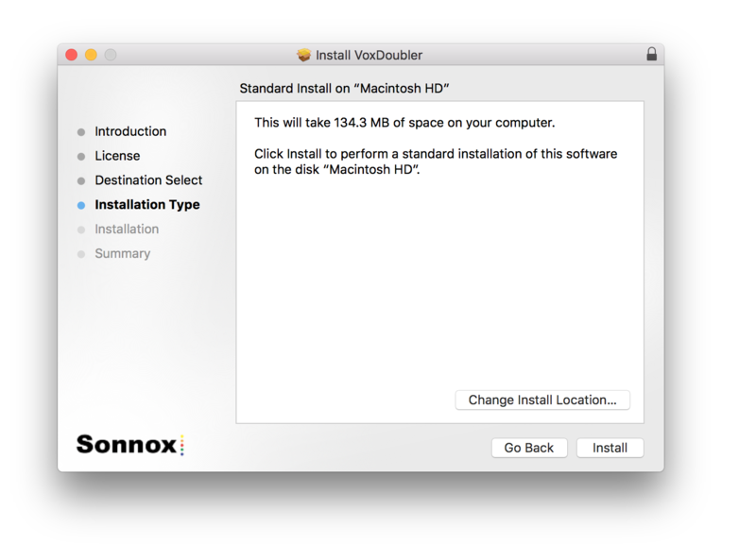The image size is (756, 545).
Task: Click the Install VoxDoubler window title
Action: (369, 55)
